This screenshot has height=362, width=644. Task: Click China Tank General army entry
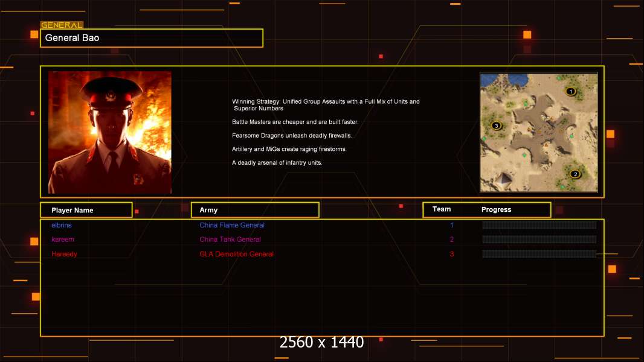point(230,240)
